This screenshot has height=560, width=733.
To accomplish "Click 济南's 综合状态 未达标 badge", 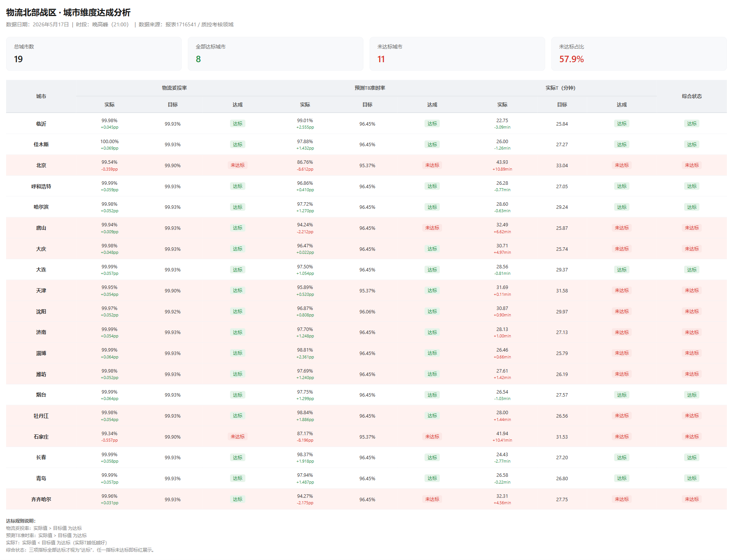I will [x=692, y=332].
